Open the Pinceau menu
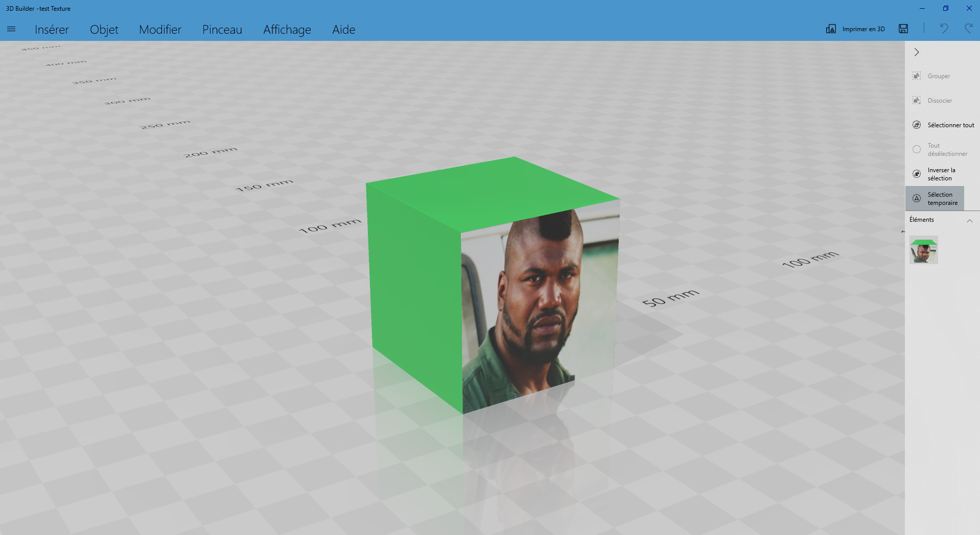This screenshot has height=535, width=980. 222,30
